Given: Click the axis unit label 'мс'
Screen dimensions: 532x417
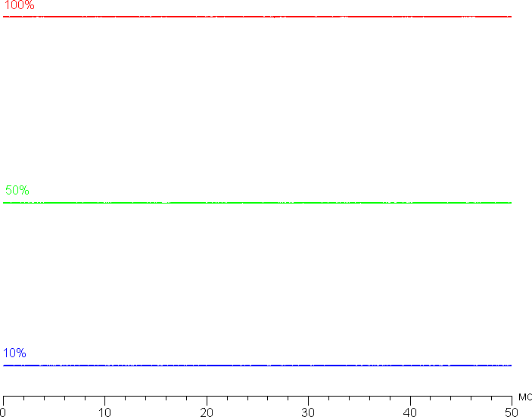Looking at the screenshot, I should [x=525, y=397].
